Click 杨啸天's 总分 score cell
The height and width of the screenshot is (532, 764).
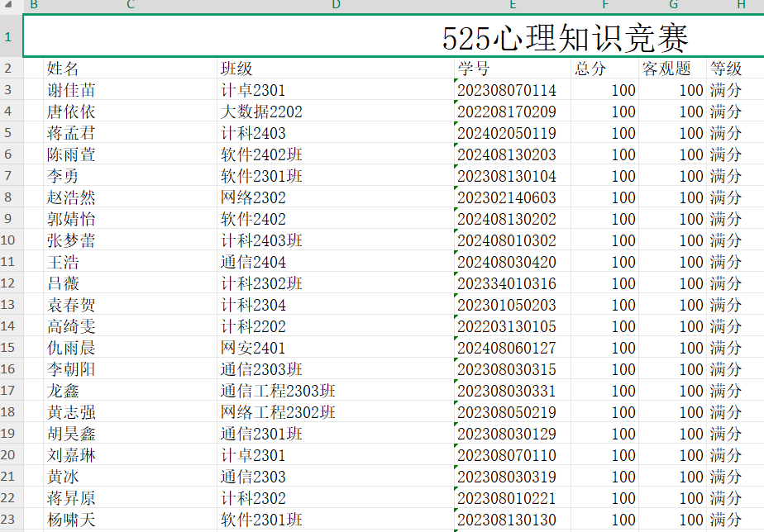(605, 520)
